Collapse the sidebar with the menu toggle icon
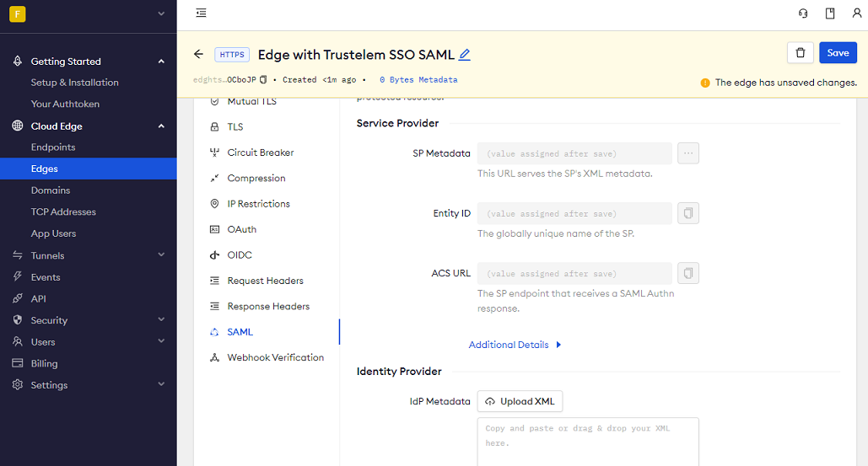Viewport: 868px width, 466px height. (201, 13)
